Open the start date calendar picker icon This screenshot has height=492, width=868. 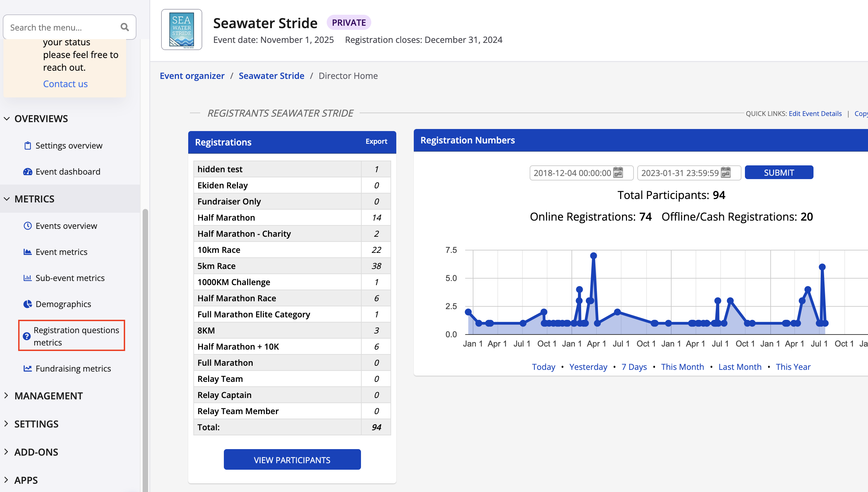618,173
